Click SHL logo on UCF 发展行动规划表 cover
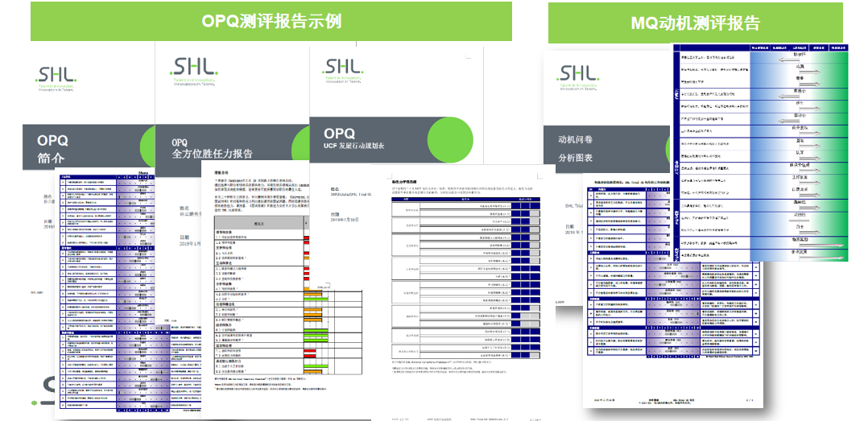 pyautogui.click(x=341, y=71)
